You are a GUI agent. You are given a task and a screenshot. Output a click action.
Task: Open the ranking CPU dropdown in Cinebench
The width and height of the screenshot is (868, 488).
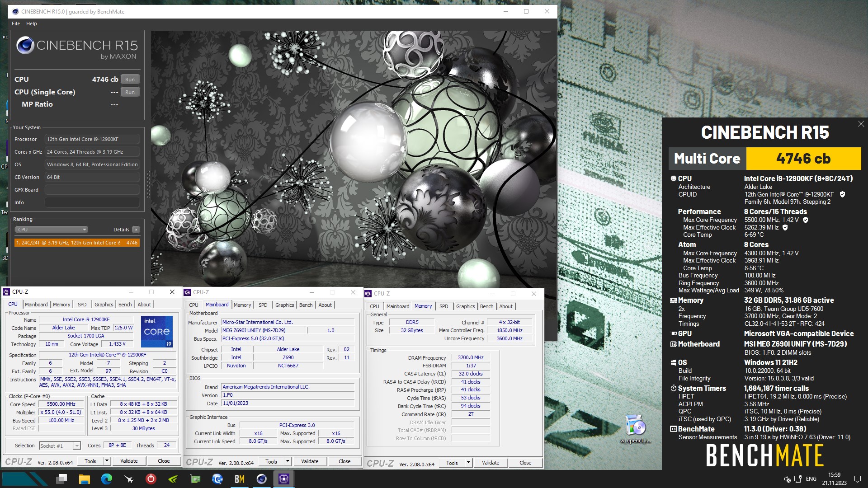52,230
